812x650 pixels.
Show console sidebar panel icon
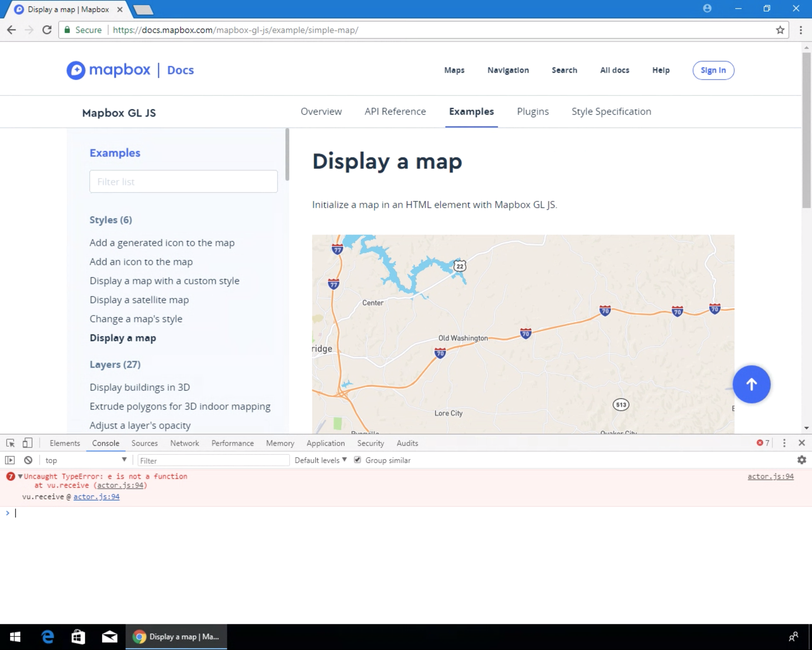[x=10, y=460]
